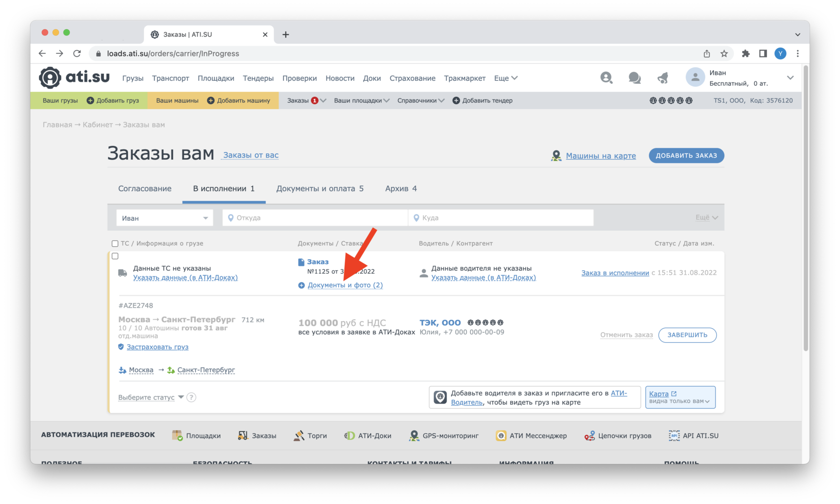The width and height of the screenshot is (840, 504).
Task: Open the Выберите статус dropdown
Action: [151, 398]
